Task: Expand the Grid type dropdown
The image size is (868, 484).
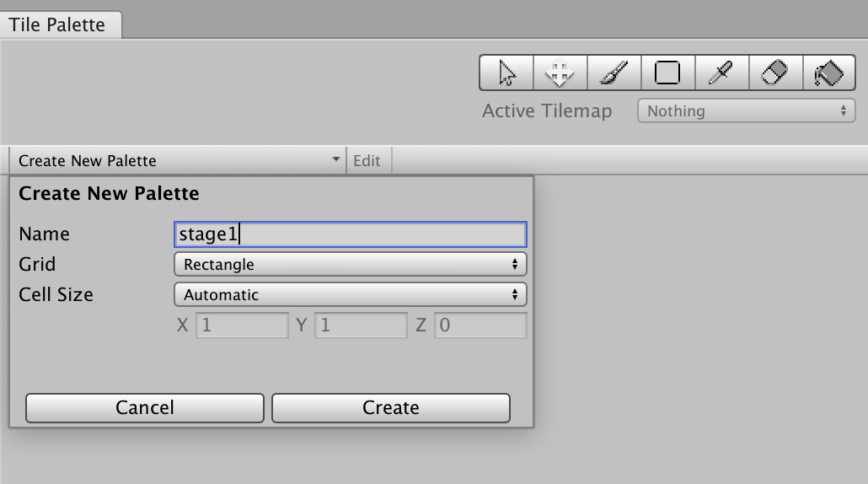Action: coord(350,264)
